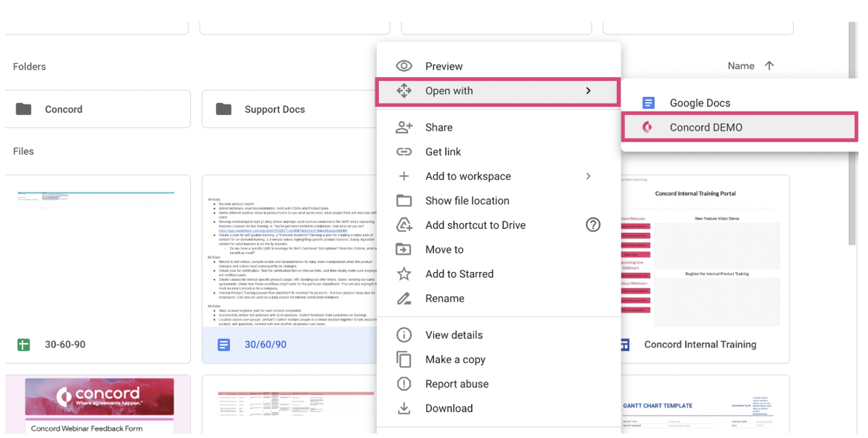Choose Move to in the menu
Viewport: 868px width, 438px height.
coord(499,250)
